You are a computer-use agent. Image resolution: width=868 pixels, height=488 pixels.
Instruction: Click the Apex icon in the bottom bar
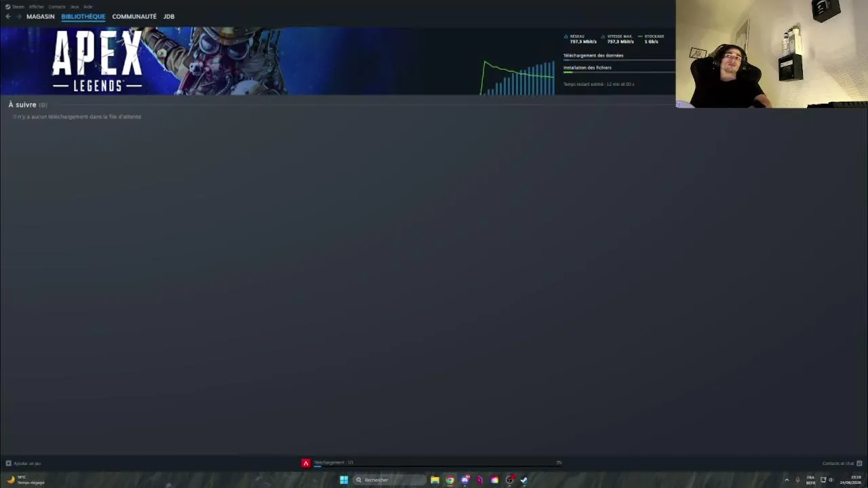306,463
